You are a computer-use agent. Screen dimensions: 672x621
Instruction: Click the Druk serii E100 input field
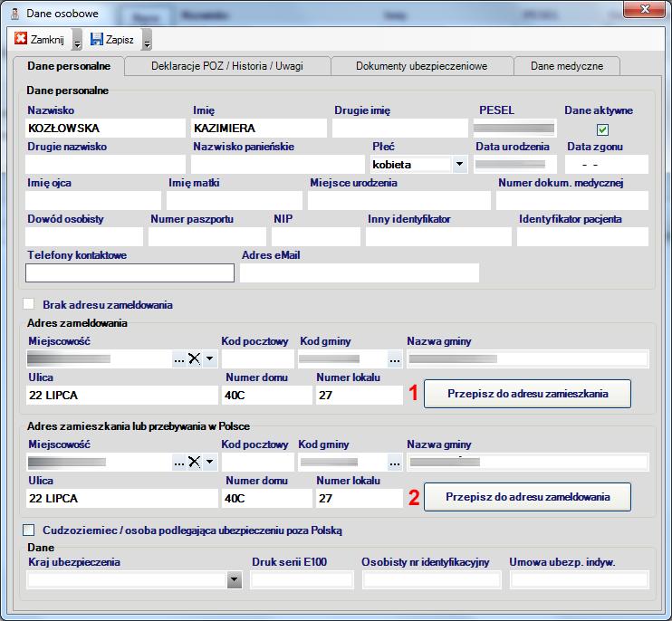coord(302,580)
